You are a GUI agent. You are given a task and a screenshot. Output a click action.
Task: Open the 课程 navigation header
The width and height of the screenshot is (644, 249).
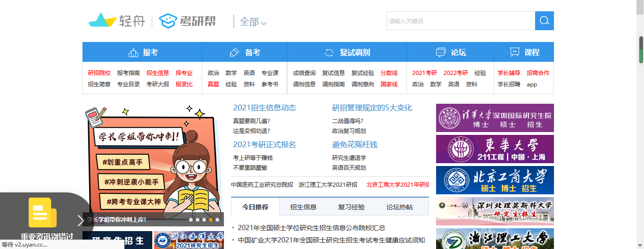pyautogui.click(x=524, y=52)
